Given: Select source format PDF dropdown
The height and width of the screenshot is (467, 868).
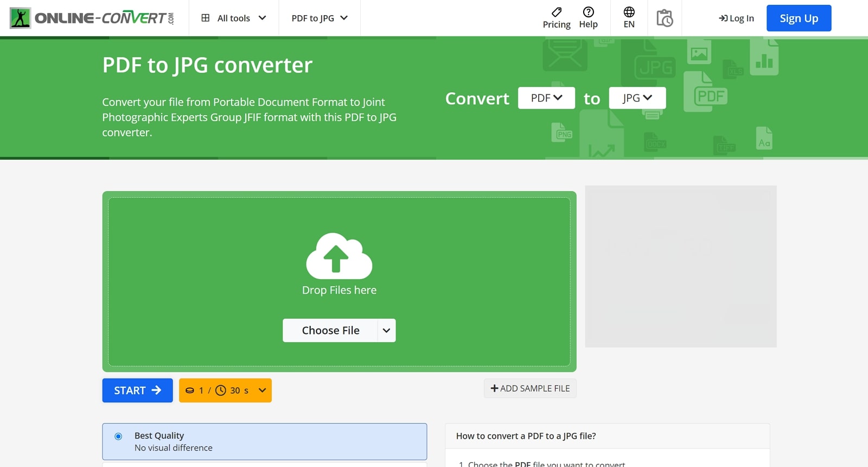Looking at the screenshot, I should pyautogui.click(x=546, y=98).
